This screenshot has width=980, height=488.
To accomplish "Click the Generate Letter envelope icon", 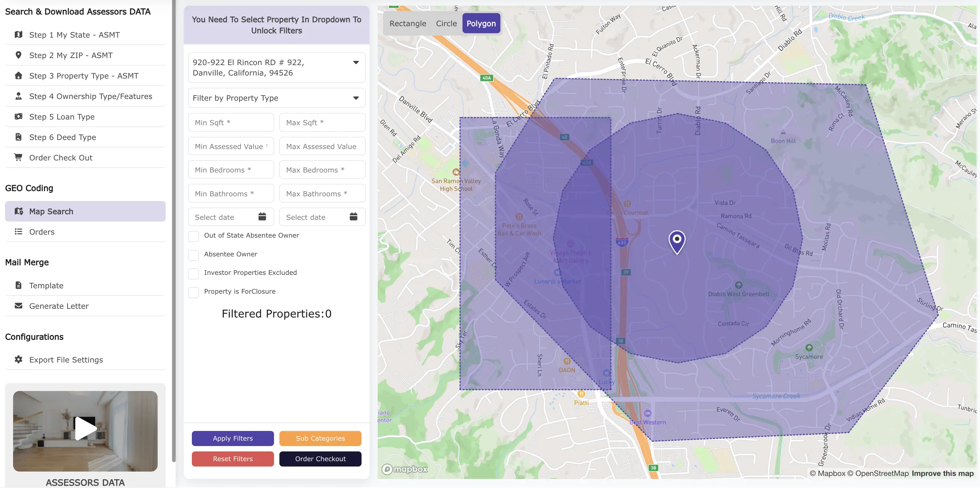I will pyautogui.click(x=18, y=306).
